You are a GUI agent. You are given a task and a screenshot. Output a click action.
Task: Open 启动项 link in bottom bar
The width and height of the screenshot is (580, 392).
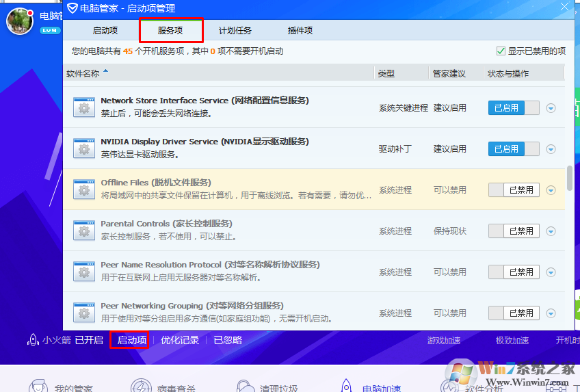coord(132,340)
